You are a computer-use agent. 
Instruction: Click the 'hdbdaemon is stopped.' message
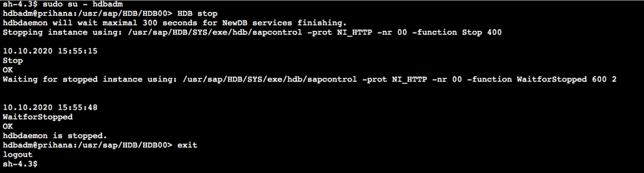[x=55, y=136]
